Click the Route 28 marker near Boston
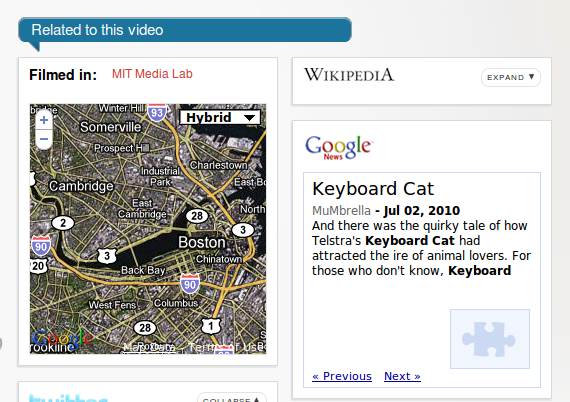This screenshot has height=402, width=570. coord(197,216)
